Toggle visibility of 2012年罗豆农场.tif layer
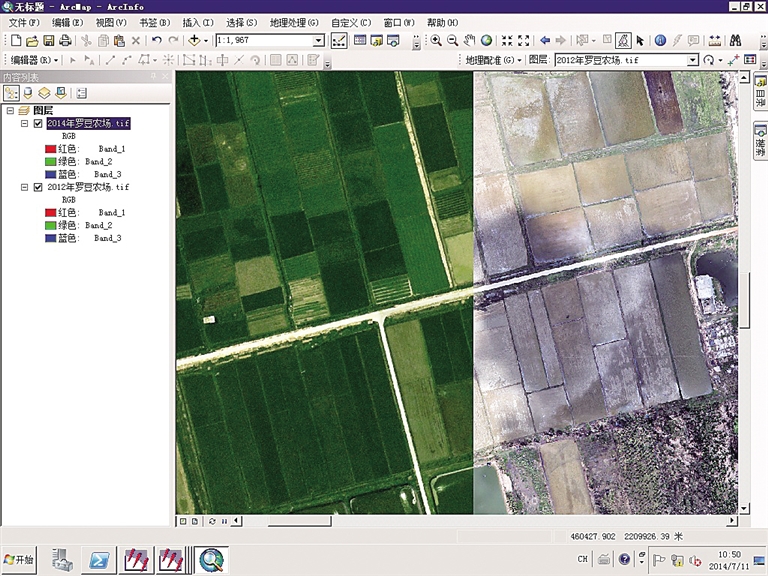 pos(38,187)
